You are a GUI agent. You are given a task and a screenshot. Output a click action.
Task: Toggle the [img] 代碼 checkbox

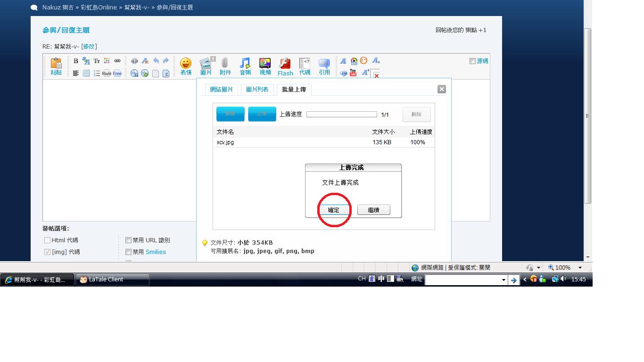(x=47, y=252)
